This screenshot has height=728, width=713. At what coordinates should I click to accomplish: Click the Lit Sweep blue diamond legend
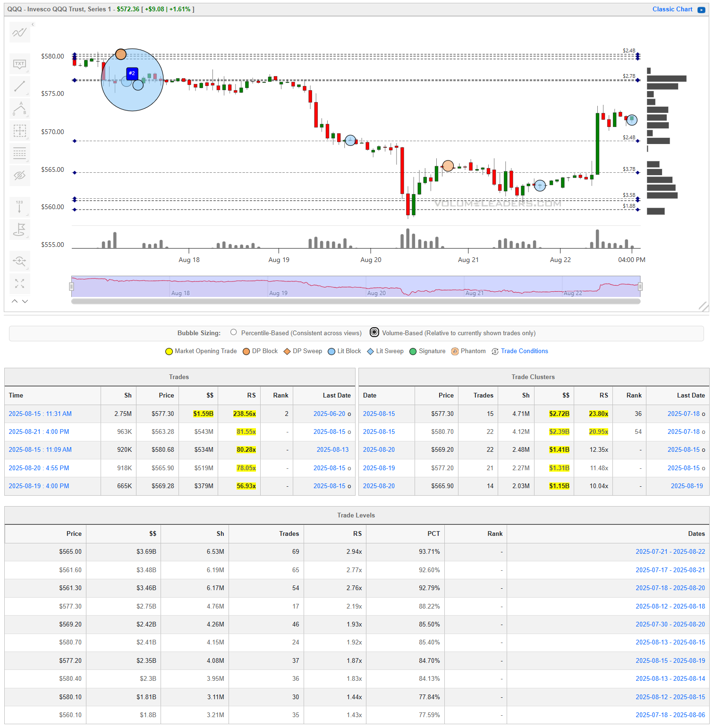[x=371, y=352]
